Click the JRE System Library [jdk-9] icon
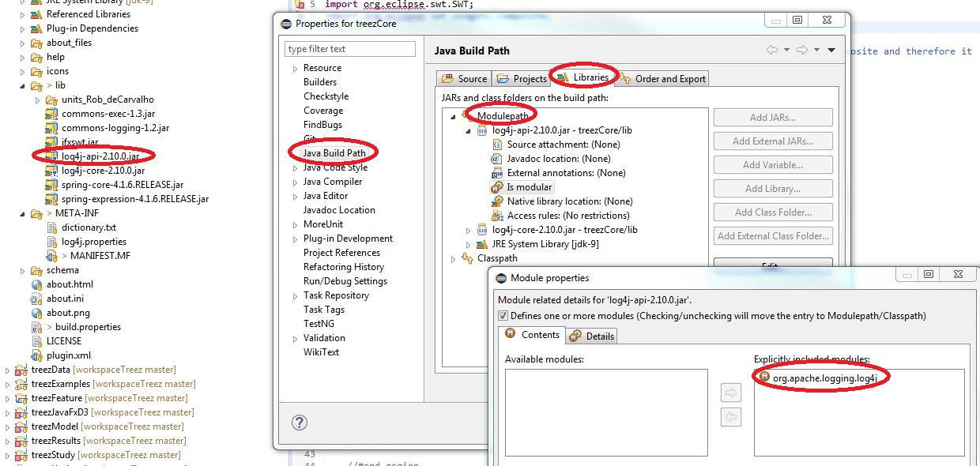 coord(482,244)
